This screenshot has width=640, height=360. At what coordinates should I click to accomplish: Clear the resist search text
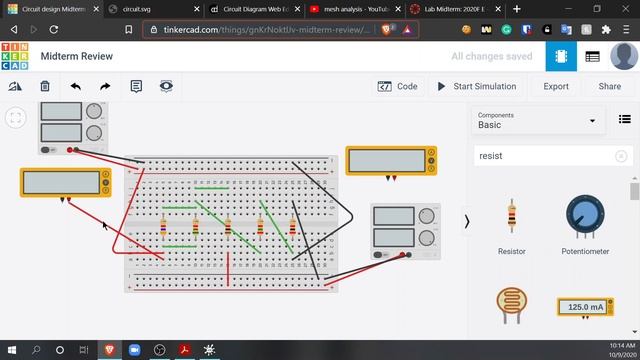pyautogui.click(x=621, y=156)
